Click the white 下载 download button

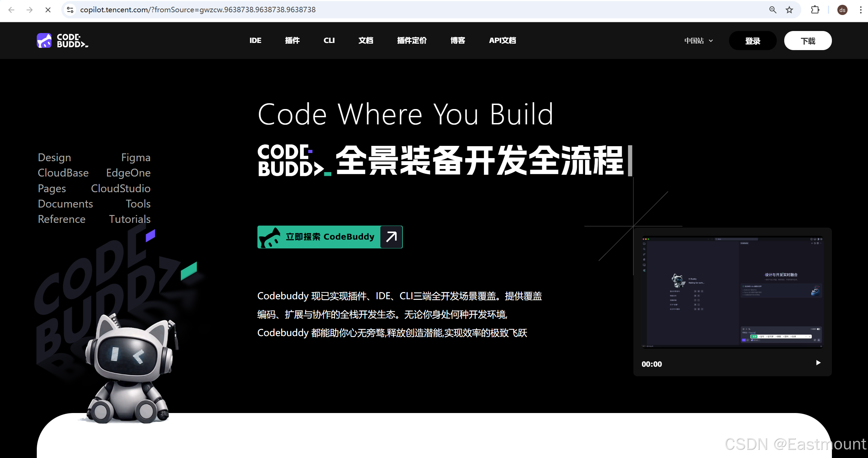pos(807,41)
